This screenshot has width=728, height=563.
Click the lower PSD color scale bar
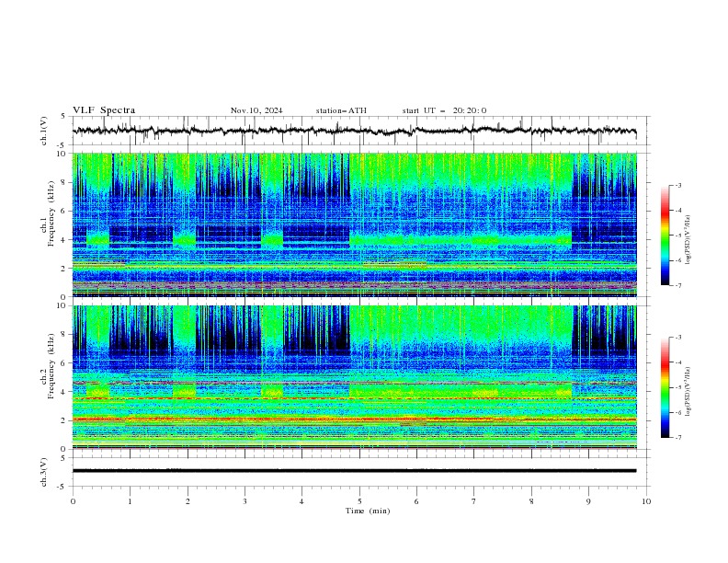[665, 387]
